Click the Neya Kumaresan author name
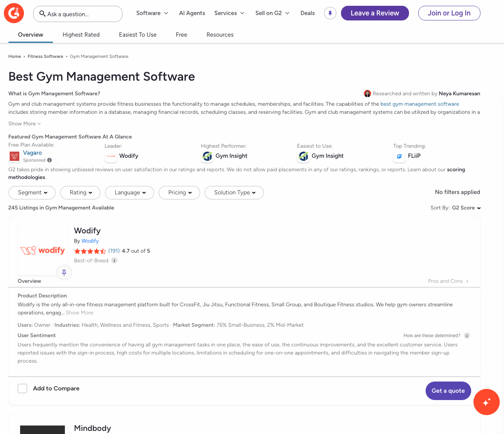Image resolution: width=504 pixels, height=434 pixels. (460, 93)
